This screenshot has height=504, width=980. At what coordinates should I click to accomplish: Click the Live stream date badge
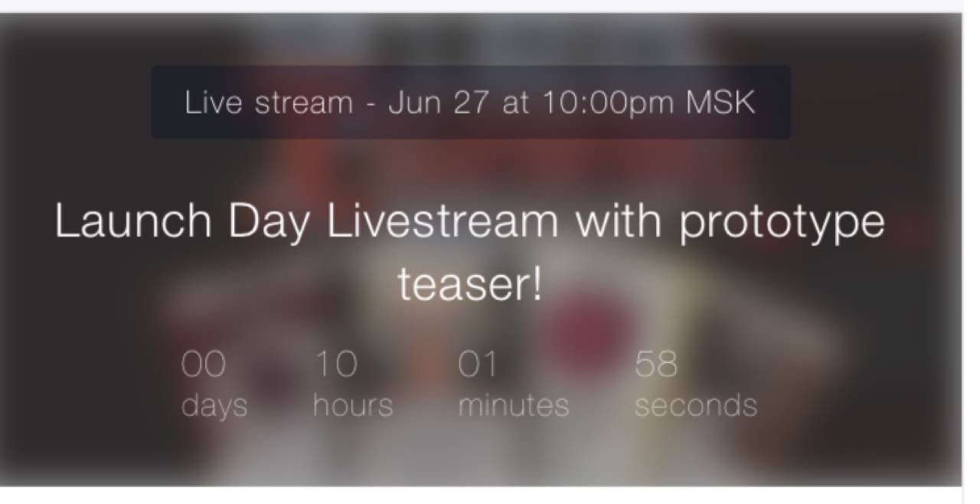(471, 102)
